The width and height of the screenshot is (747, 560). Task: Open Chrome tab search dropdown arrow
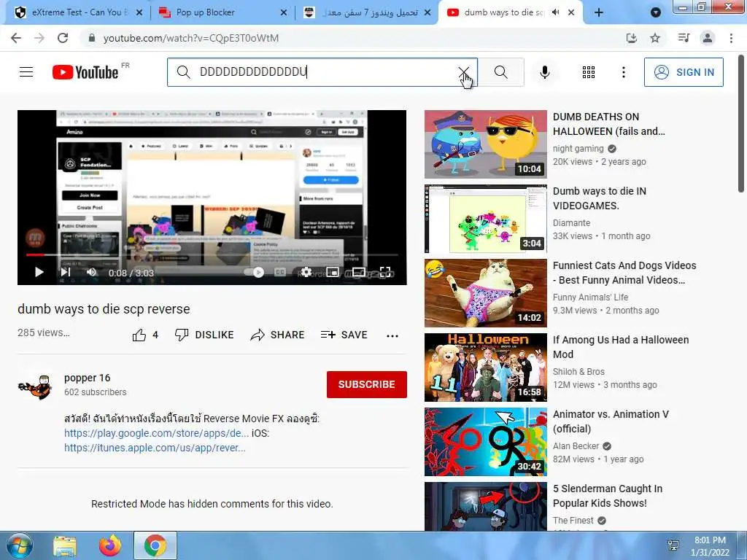pos(656,12)
